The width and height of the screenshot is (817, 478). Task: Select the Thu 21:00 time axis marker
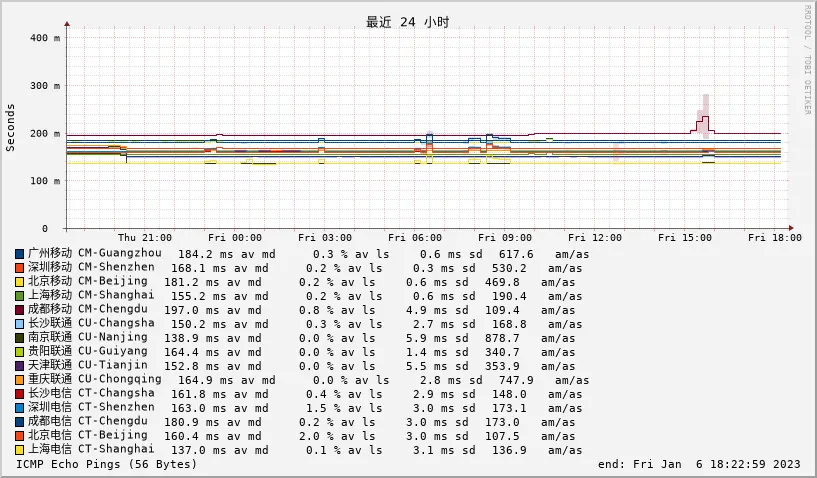pyautogui.click(x=145, y=238)
